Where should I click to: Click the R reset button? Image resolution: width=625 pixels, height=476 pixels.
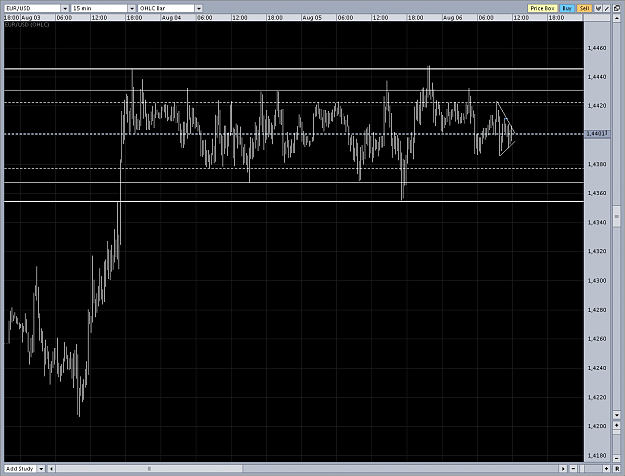[x=617, y=469]
